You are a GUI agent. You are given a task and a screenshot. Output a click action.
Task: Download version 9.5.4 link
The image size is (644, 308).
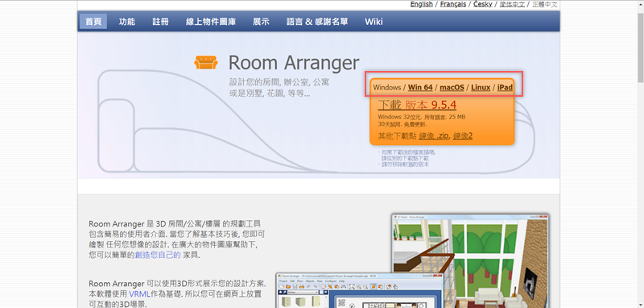[x=417, y=105]
